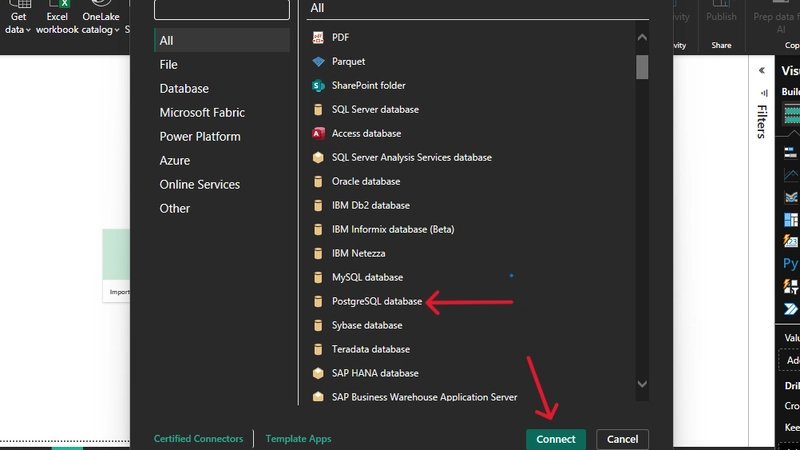Select SAP Business Warehouse Application Server
Image resolution: width=800 pixels, height=450 pixels.
click(424, 397)
